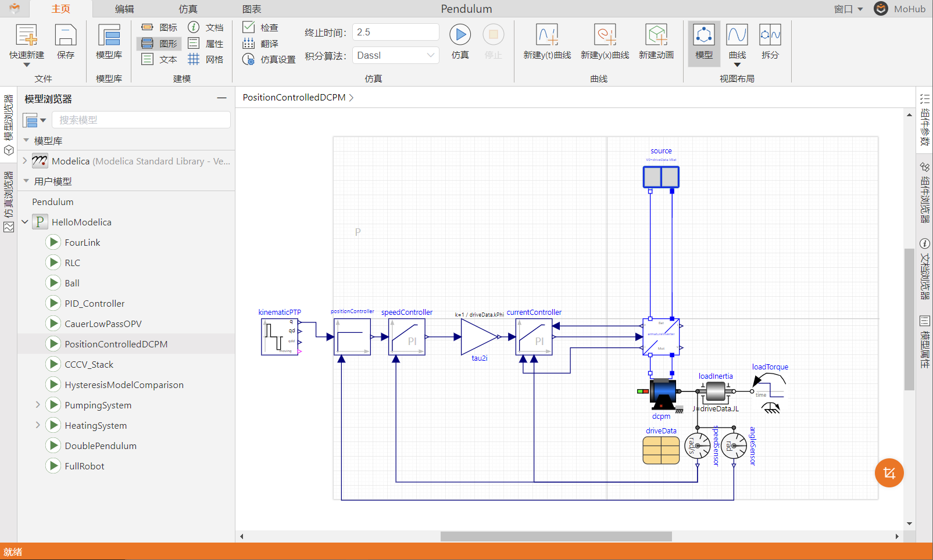Open the Model Library (模型库) icon
The width and height of the screenshot is (933, 560).
pos(109,36)
